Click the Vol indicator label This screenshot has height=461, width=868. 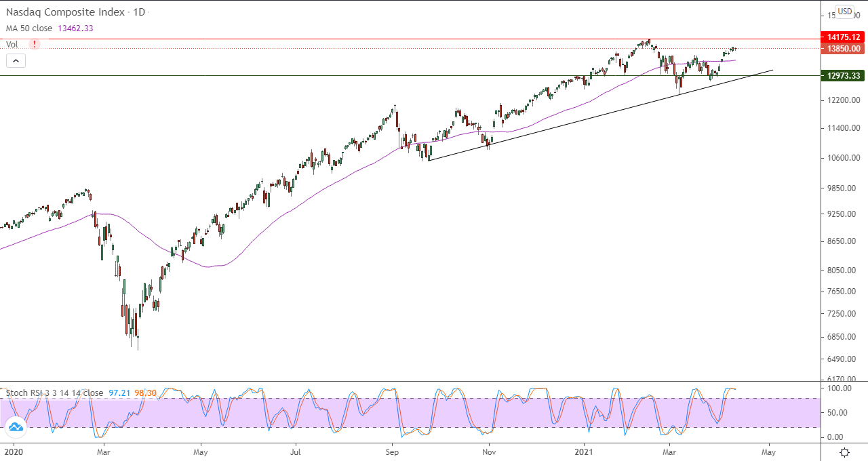pyautogui.click(x=12, y=44)
